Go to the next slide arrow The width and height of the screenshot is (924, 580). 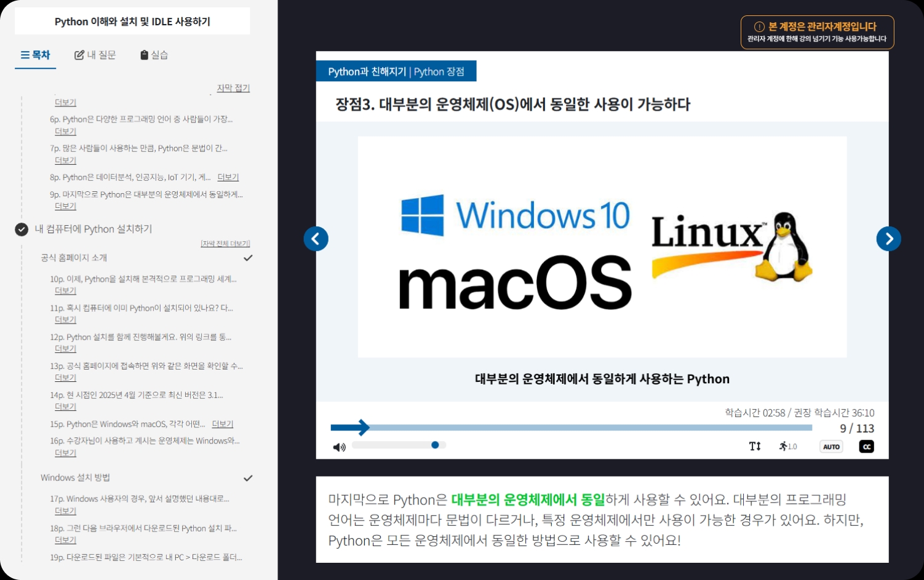pyautogui.click(x=888, y=239)
